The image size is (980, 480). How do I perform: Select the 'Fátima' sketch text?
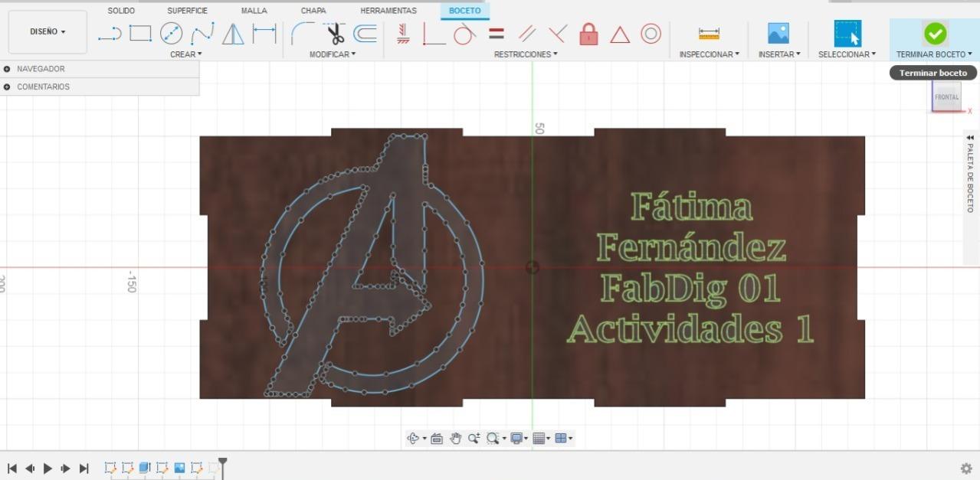tap(691, 207)
